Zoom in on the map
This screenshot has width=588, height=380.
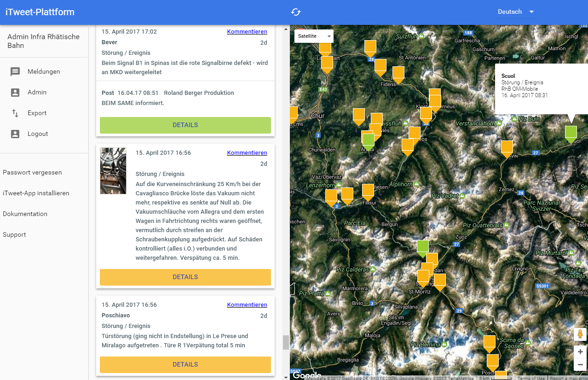[580, 352]
